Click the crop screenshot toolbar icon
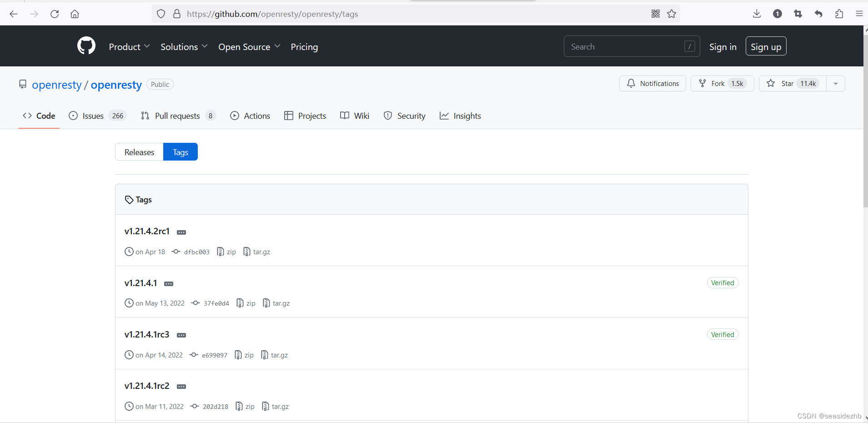The height and width of the screenshot is (423, 868). pyautogui.click(x=798, y=14)
